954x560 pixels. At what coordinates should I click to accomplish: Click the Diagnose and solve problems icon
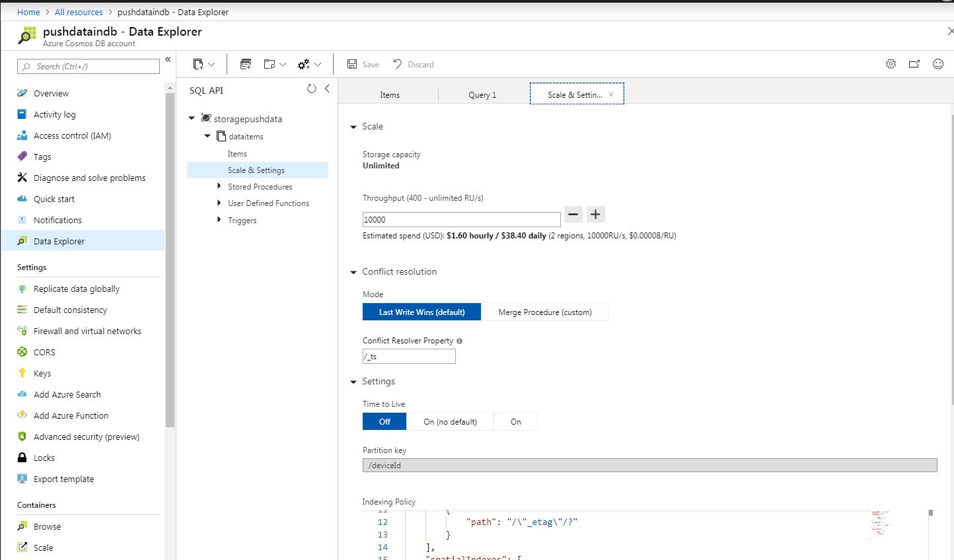point(22,178)
